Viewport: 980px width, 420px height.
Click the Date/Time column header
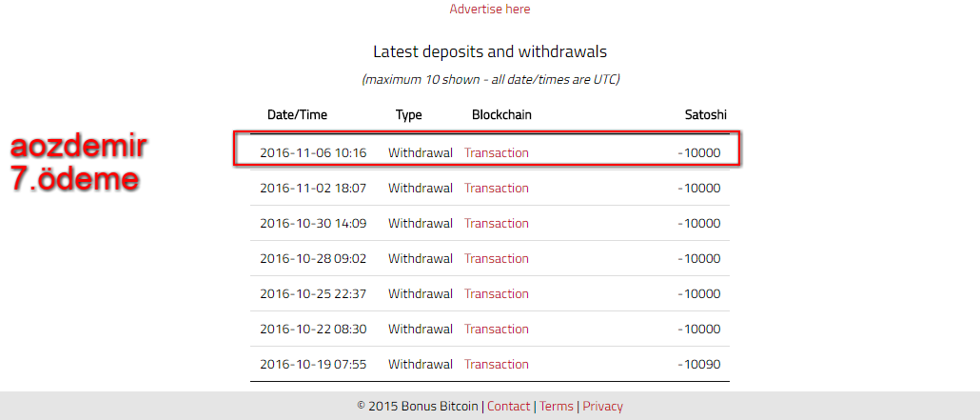point(297,115)
